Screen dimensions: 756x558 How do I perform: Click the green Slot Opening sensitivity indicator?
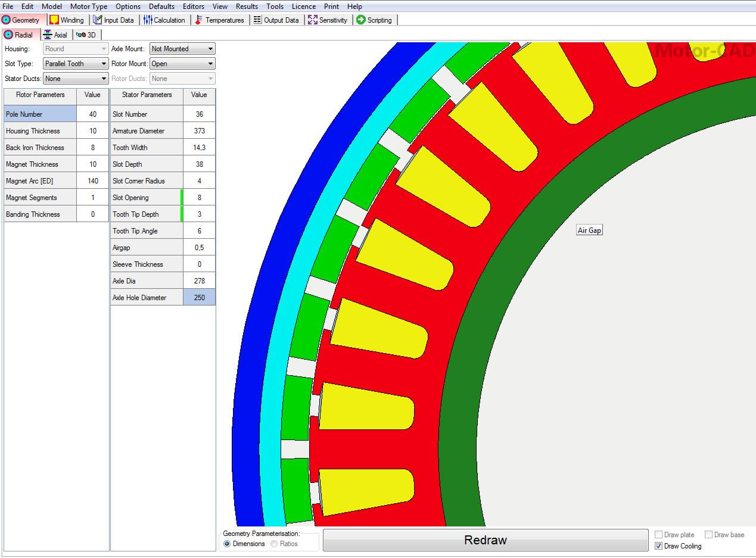(182, 198)
